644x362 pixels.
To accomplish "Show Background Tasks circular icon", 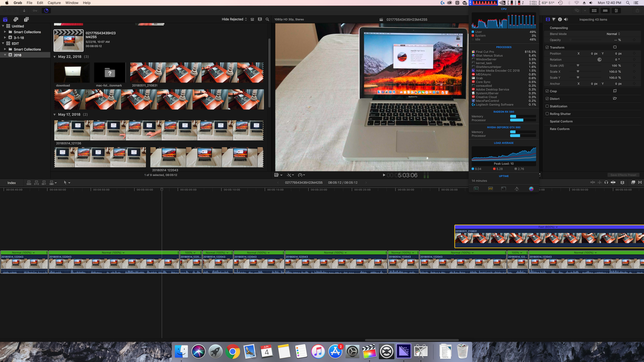I will click(x=46, y=10).
